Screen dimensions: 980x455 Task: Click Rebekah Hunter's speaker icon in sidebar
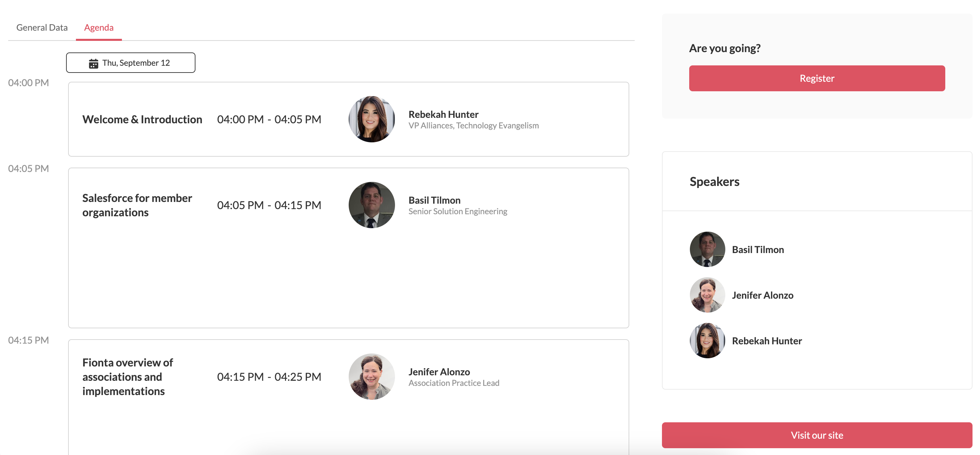706,341
